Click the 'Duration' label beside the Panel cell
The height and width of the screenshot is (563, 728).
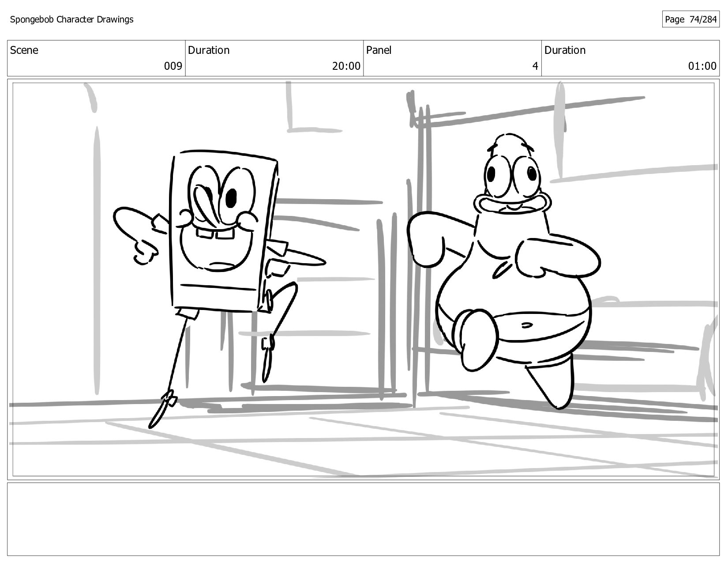565,50
